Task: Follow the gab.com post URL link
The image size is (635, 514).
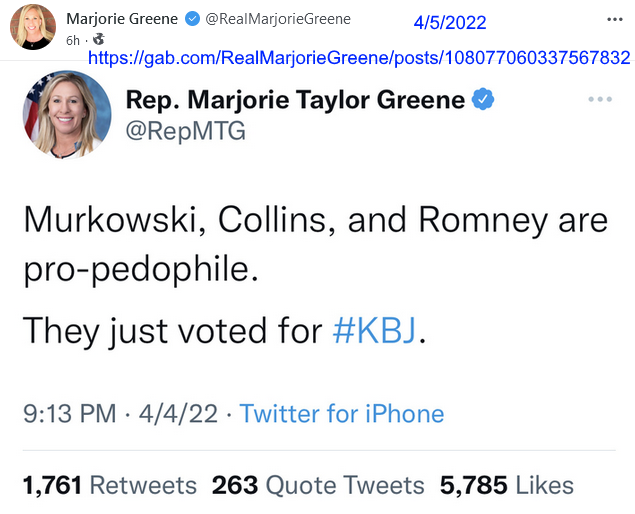Action: point(359,58)
